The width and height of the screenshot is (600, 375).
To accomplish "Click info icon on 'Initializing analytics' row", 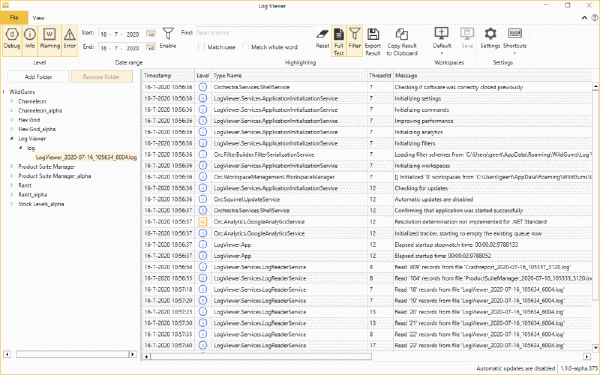I will (x=203, y=132).
